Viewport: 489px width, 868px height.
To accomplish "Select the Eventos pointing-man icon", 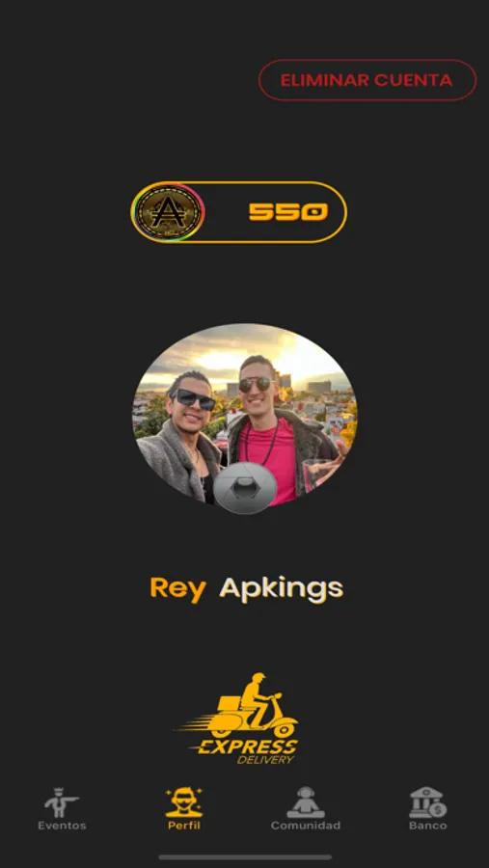I will 62,802.
